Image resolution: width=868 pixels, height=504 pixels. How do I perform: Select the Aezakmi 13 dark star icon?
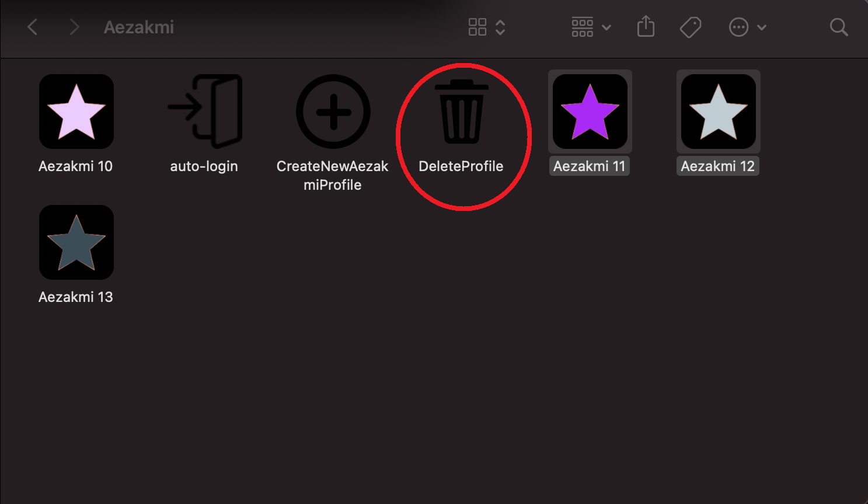pos(76,242)
